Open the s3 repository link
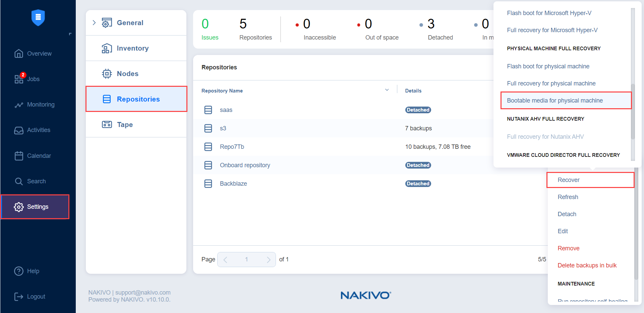 tap(223, 128)
